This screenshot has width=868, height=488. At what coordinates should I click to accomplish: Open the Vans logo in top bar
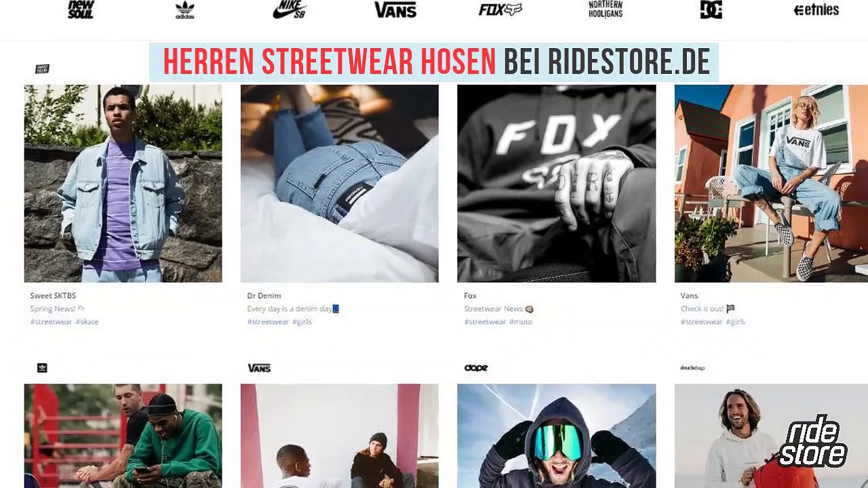click(395, 9)
